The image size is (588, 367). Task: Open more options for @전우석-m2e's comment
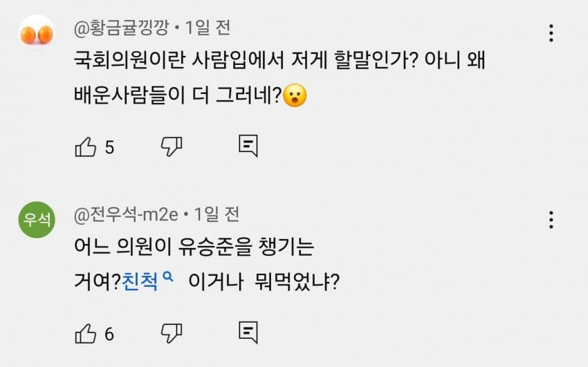pyautogui.click(x=551, y=220)
